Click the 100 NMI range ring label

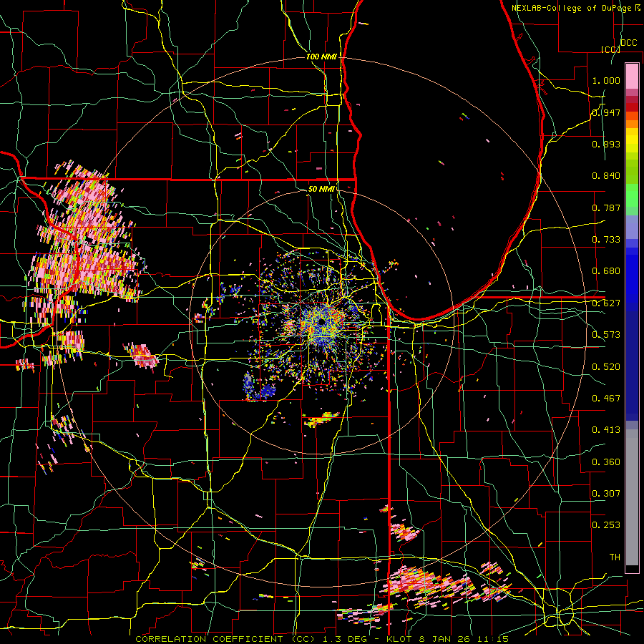(321, 57)
